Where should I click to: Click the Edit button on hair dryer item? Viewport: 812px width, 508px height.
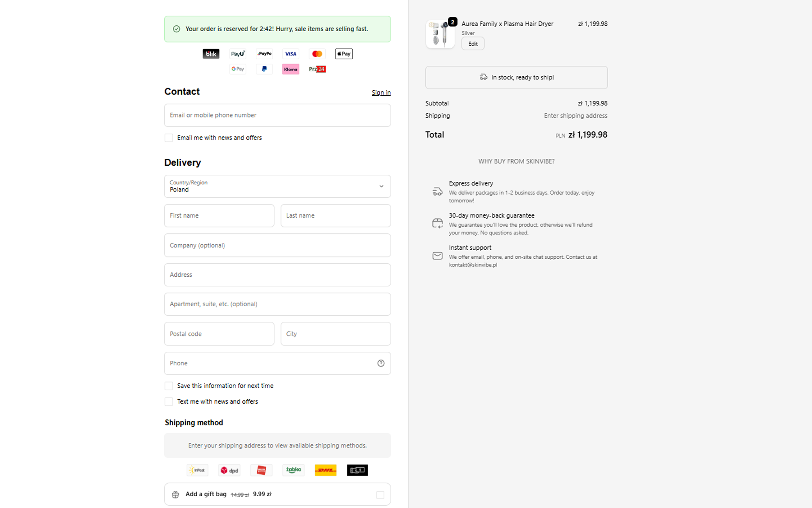[472, 43]
